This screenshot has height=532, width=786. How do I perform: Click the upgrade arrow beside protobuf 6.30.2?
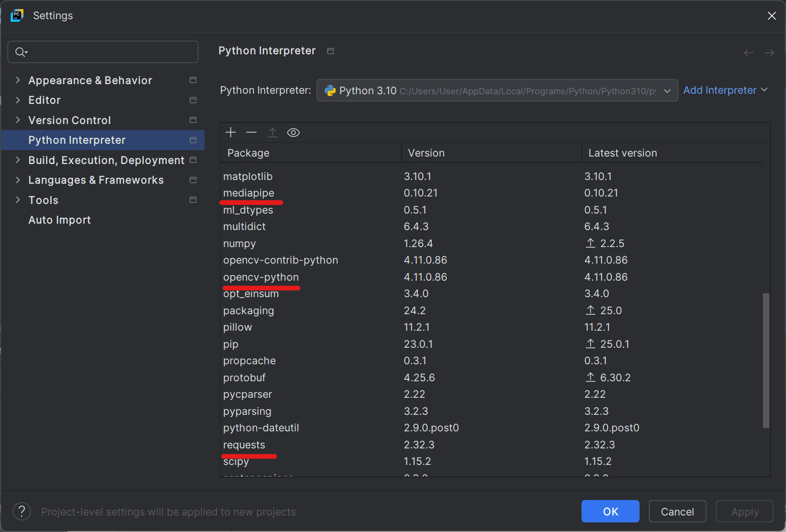click(591, 378)
